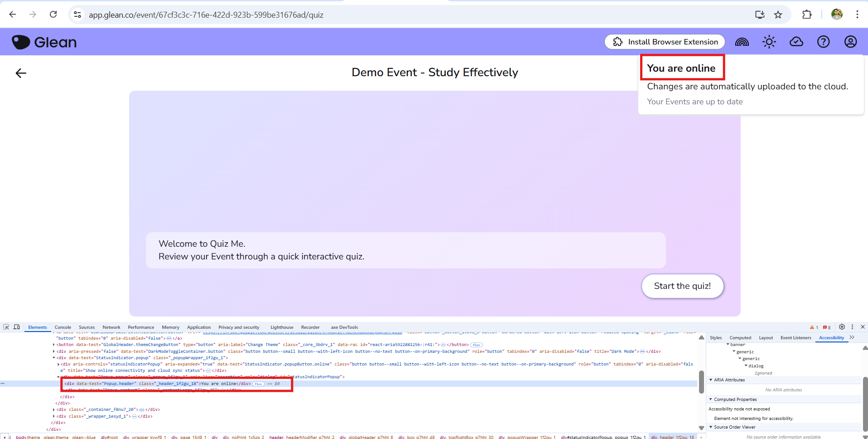
Task: Click the cloud sync status icon
Action: click(796, 42)
